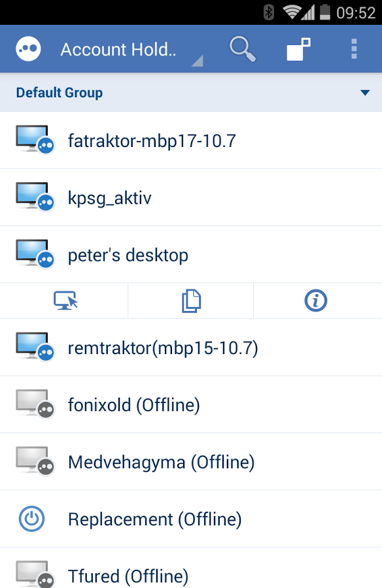Select peter's desktop row
The image size is (382, 588).
point(191,254)
